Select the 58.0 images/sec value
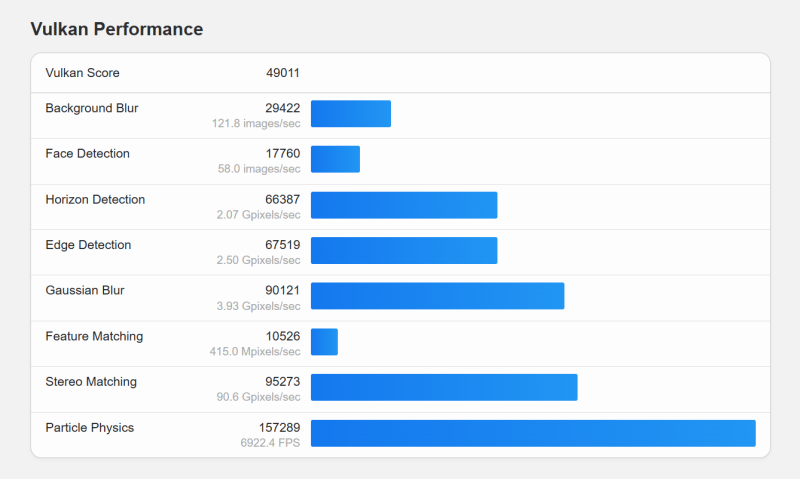The height and width of the screenshot is (479, 800). click(x=259, y=169)
